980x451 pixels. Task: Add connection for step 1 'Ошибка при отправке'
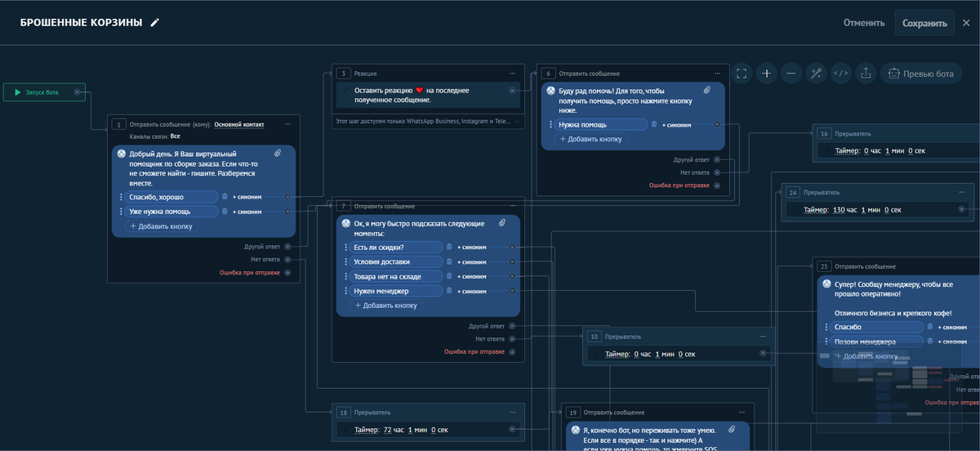pyautogui.click(x=287, y=273)
